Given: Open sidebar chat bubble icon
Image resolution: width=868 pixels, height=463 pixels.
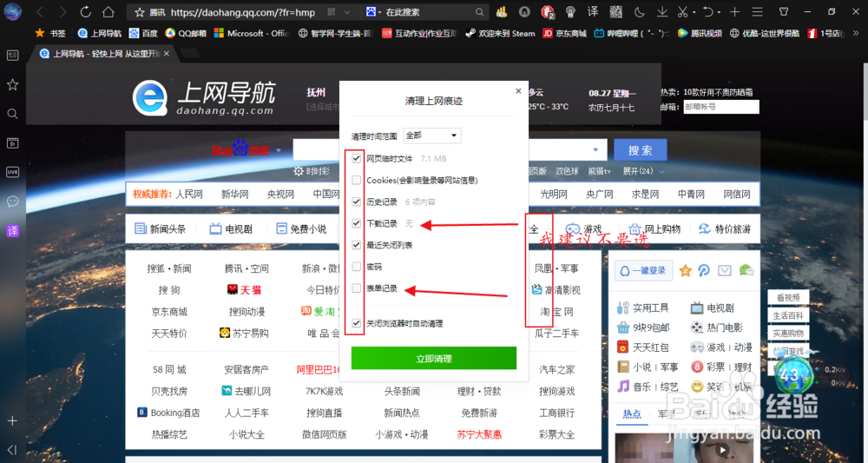Looking at the screenshot, I should click(x=12, y=201).
